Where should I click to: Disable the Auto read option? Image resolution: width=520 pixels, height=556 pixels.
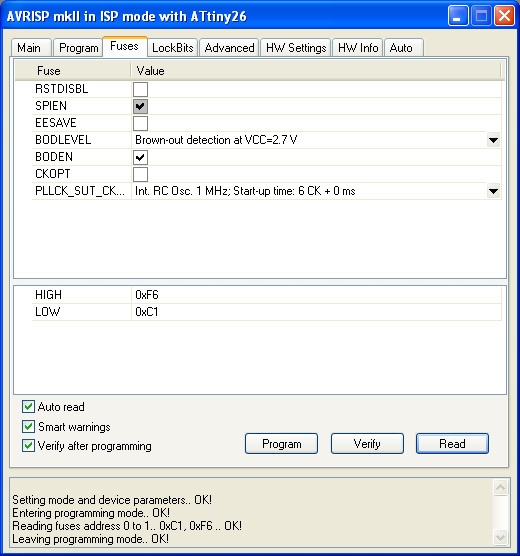point(28,407)
